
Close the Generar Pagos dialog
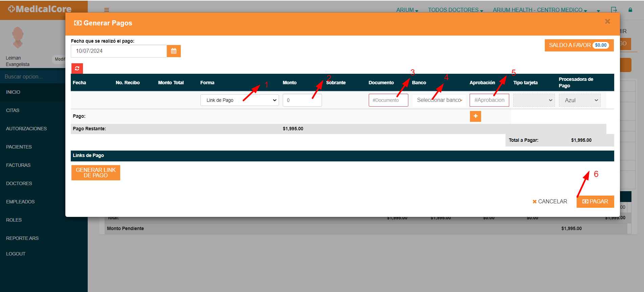coord(607,22)
